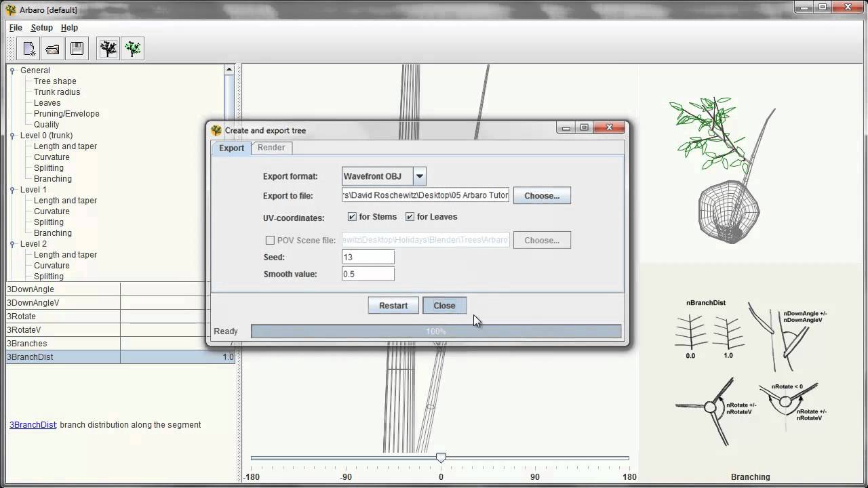Select Curvature under Level 1
The image size is (868, 488).
pyautogui.click(x=52, y=211)
